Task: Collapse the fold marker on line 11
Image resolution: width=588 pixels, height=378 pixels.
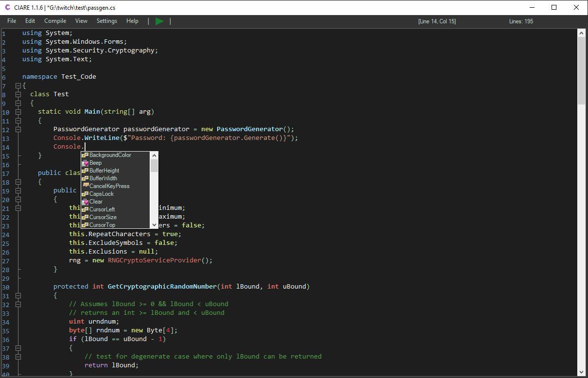Action: tap(18, 120)
